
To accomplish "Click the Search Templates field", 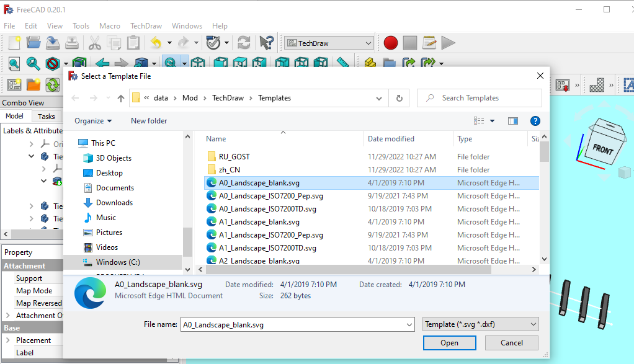I will pos(479,98).
